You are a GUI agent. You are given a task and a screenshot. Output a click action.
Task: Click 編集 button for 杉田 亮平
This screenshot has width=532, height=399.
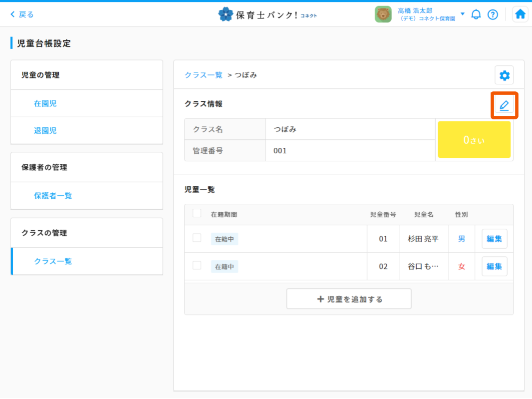(x=494, y=239)
